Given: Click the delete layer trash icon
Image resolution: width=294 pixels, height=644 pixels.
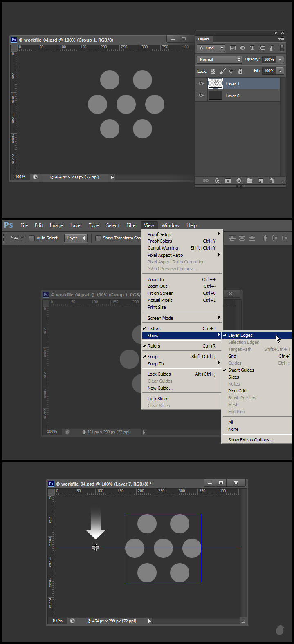Looking at the screenshot, I should click(x=272, y=181).
